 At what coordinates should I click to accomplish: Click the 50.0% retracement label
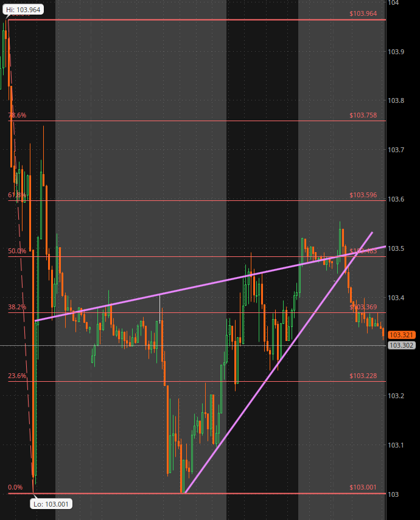pyautogui.click(x=17, y=251)
